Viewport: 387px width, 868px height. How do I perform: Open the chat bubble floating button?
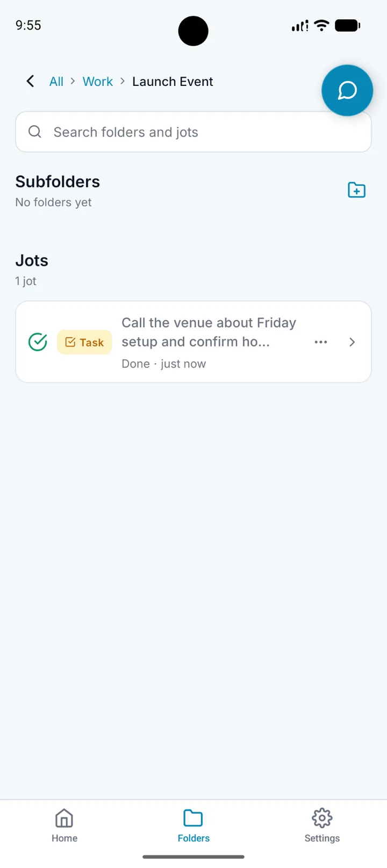click(x=347, y=90)
